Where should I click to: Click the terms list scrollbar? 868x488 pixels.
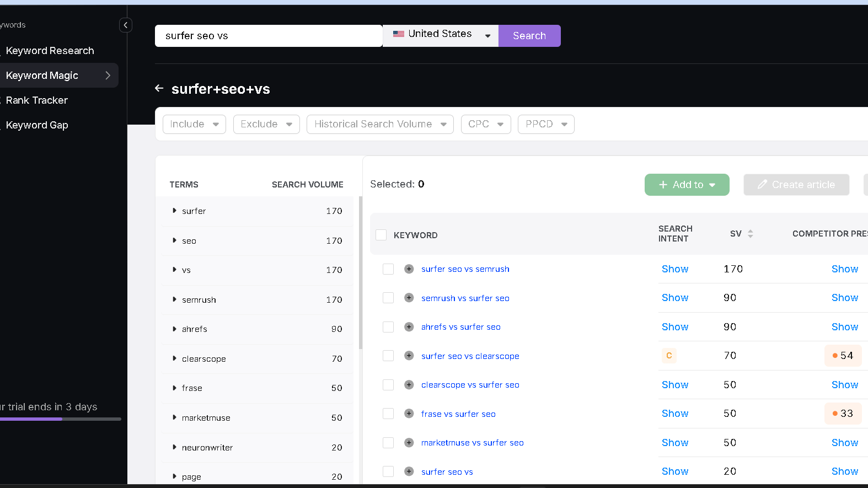(361, 273)
